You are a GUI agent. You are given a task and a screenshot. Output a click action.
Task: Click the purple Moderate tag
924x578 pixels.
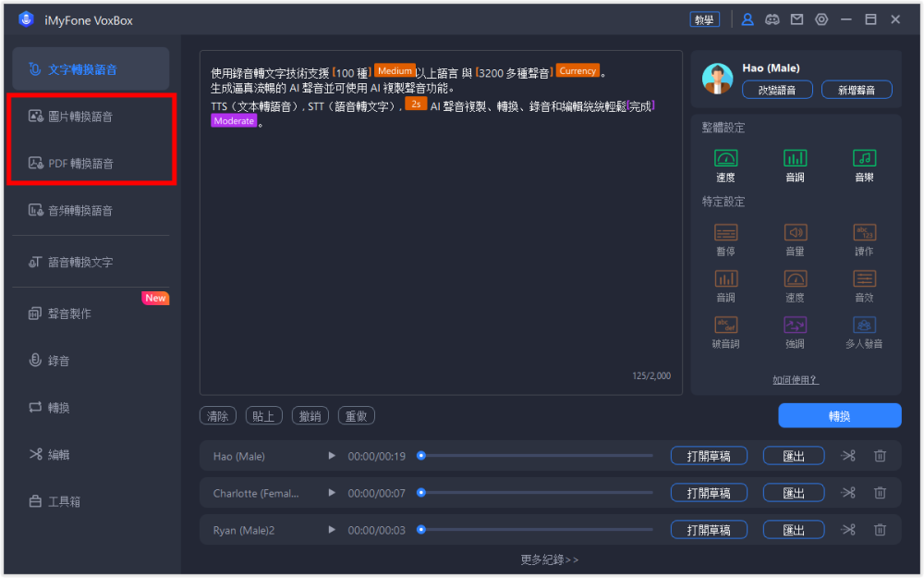[234, 121]
